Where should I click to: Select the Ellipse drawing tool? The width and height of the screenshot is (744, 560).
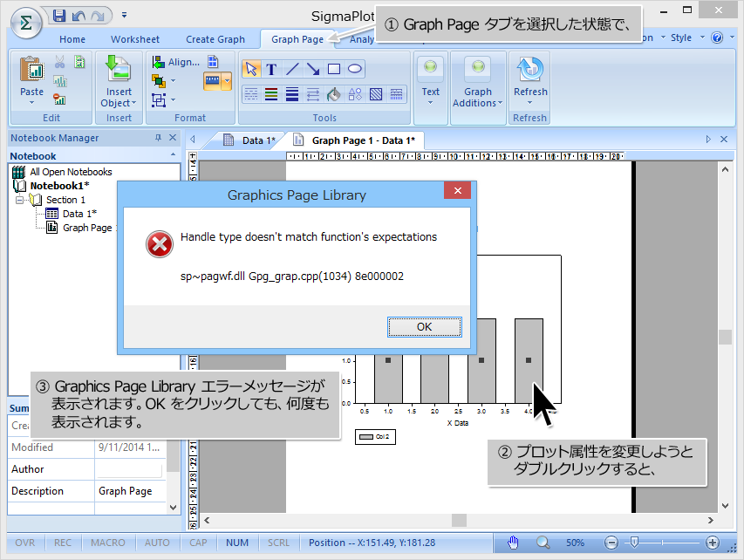[x=355, y=69]
